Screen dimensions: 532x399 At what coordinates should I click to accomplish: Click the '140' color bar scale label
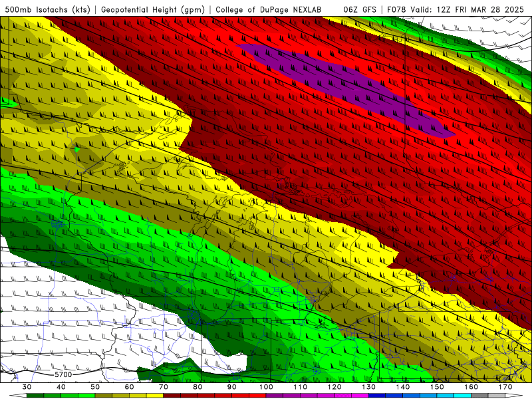pyautogui.click(x=403, y=387)
